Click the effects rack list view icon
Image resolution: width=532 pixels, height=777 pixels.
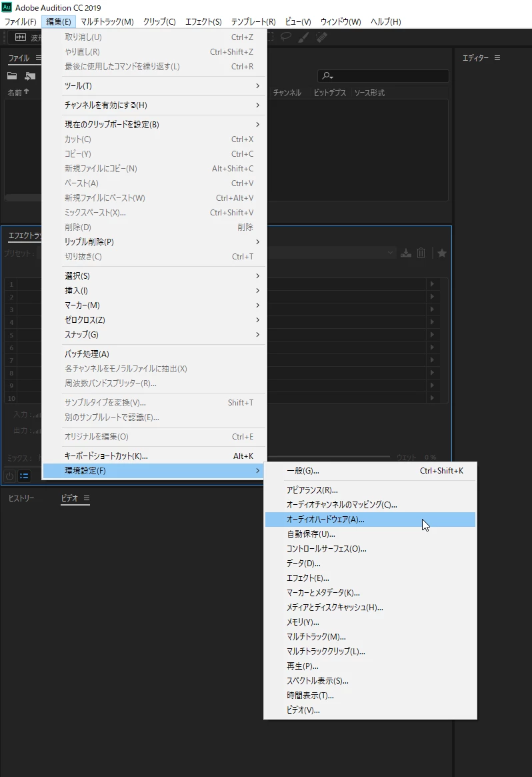point(24,476)
